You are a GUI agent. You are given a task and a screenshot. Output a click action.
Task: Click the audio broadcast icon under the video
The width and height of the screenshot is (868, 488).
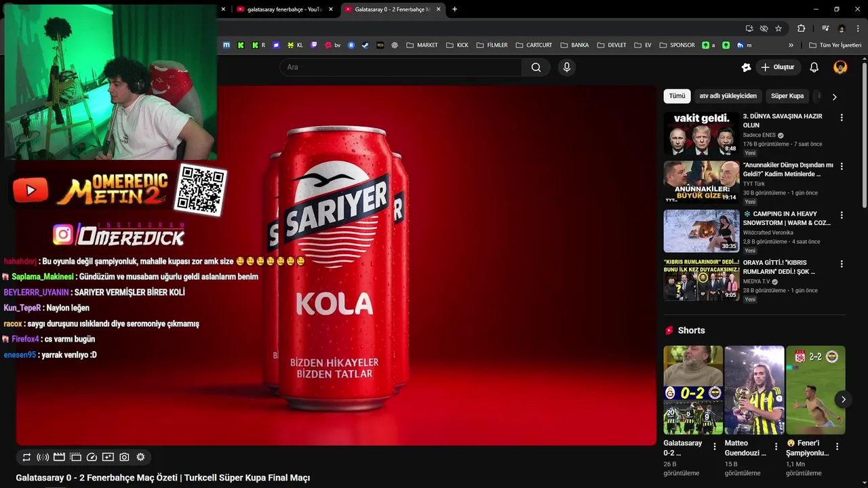[43, 457]
